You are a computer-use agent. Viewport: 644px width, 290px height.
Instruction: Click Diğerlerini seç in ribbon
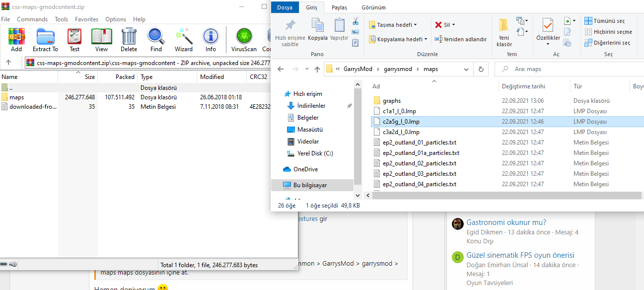point(607,43)
